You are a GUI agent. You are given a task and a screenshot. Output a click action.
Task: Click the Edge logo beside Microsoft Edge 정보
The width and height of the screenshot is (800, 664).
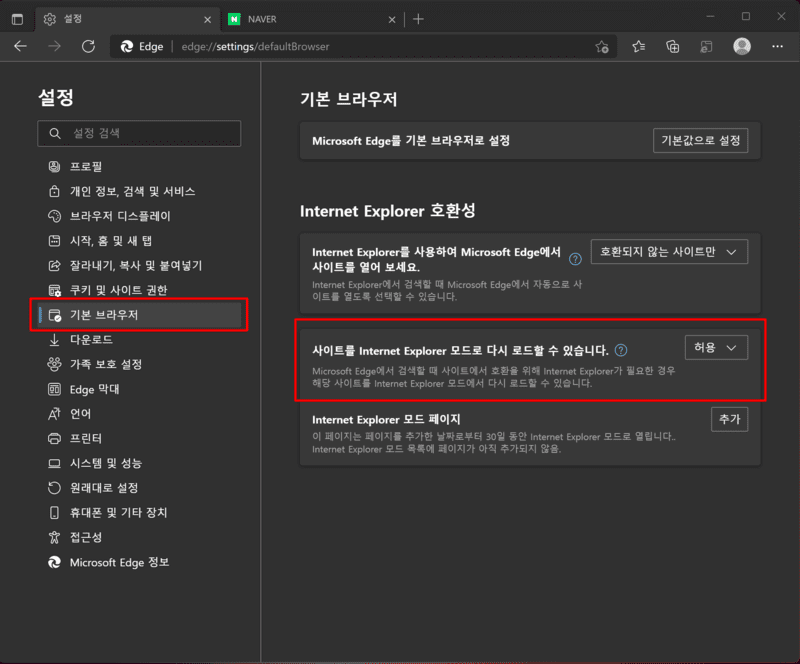point(54,562)
